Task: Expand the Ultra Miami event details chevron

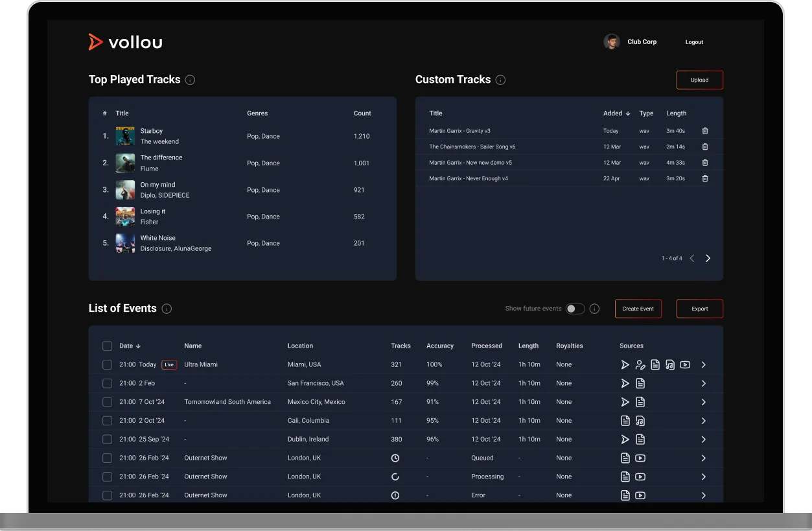Action: 704,365
